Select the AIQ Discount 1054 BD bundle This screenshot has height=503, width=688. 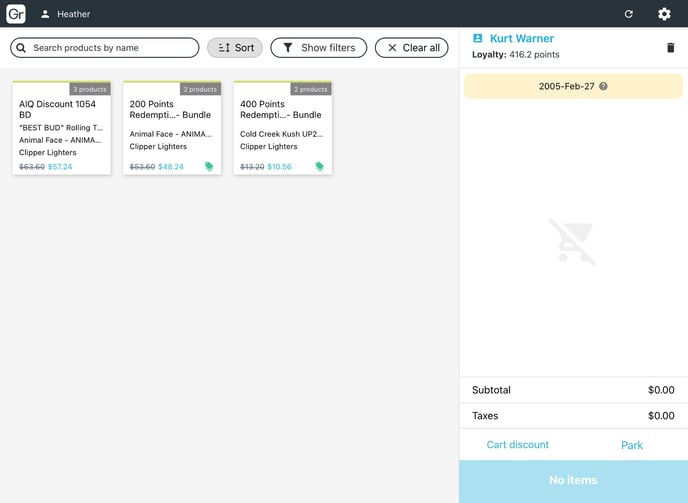pyautogui.click(x=61, y=128)
